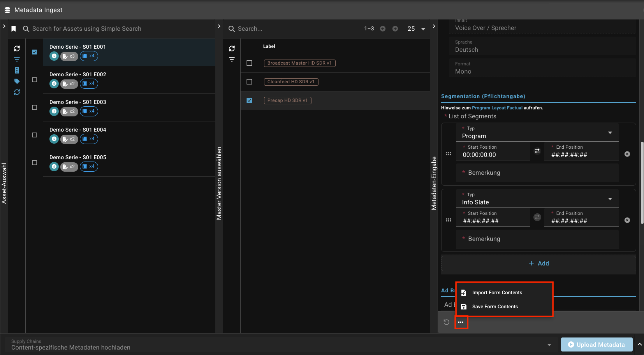Screen dimensions: 644x355
Task: Click the three-dot more options button
Action: (461, 322)
